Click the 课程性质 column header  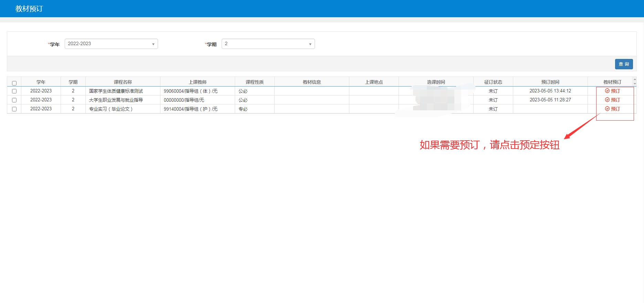click(254, 82)
